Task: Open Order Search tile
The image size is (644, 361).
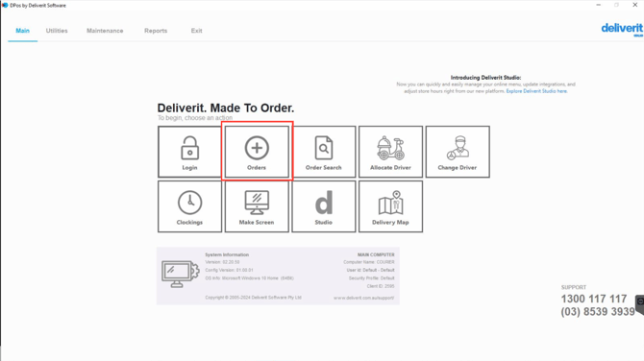Action: (x=324, y=152)
